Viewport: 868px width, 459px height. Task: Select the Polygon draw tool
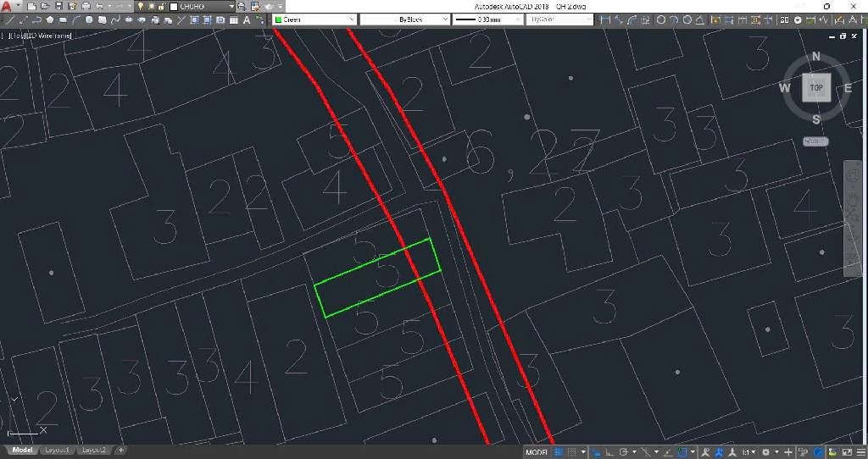pyautogui.click(x=50, y=19)
